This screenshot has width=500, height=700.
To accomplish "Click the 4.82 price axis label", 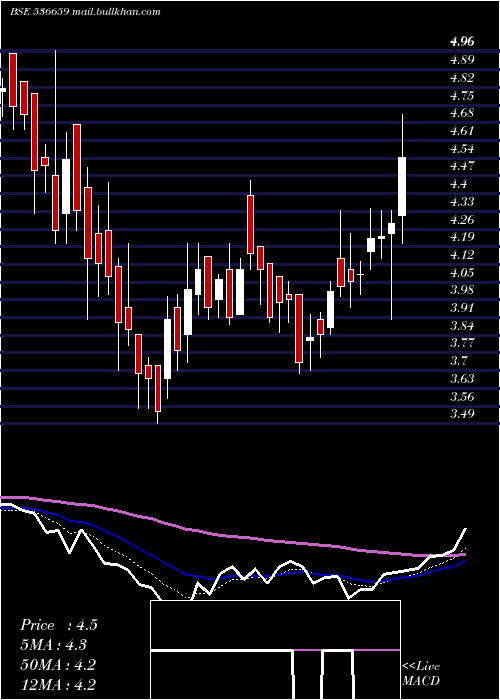I will click(x=462, y=78).
